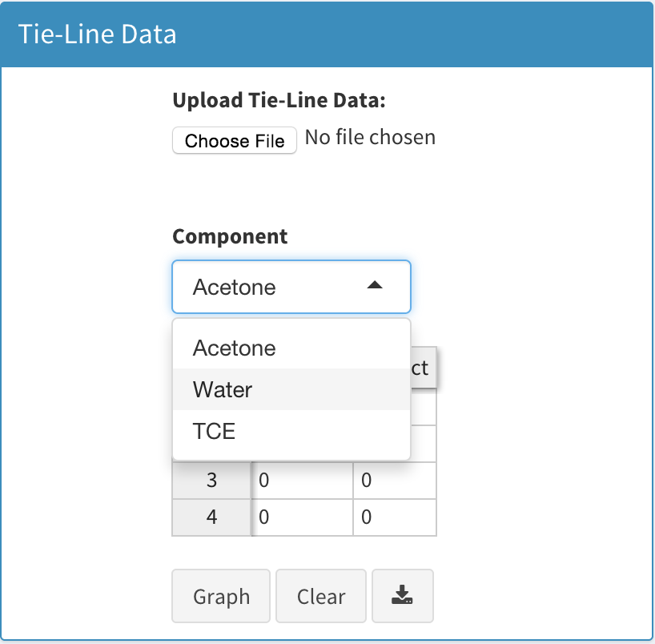Click the download icon button
Viewport: 655px width, 644px height.
tap(402, 596)
